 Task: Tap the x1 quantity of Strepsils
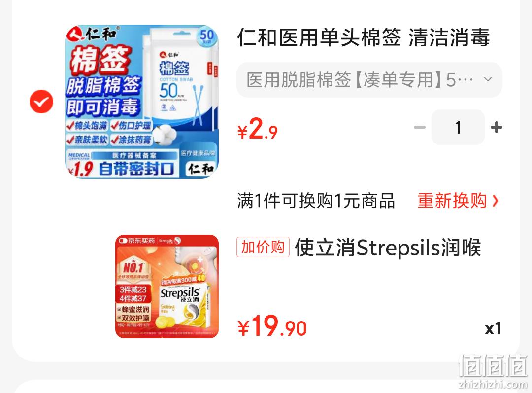click(493, 328)
